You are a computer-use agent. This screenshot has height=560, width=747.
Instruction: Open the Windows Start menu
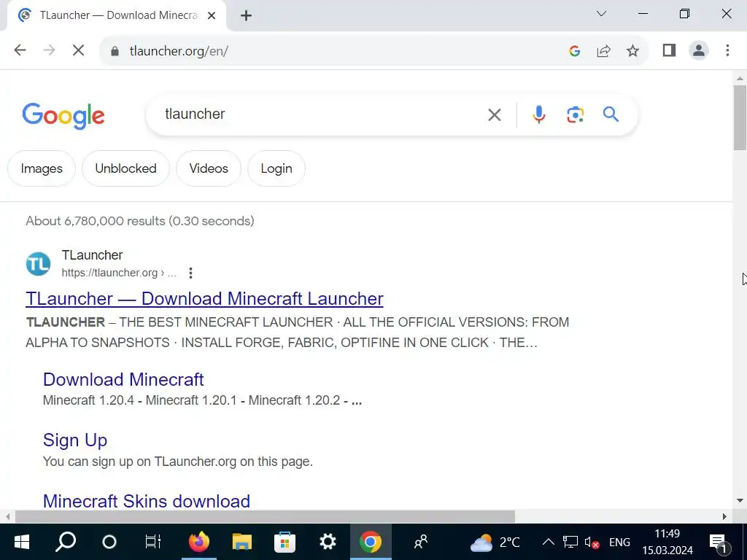[21, 542]
